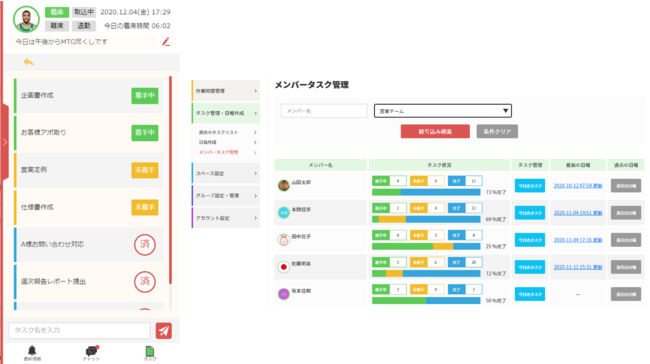Screen dimensions: 650x364
Task: Open 今日のタスク for 坂本佳樹
Action: point(530,294)
